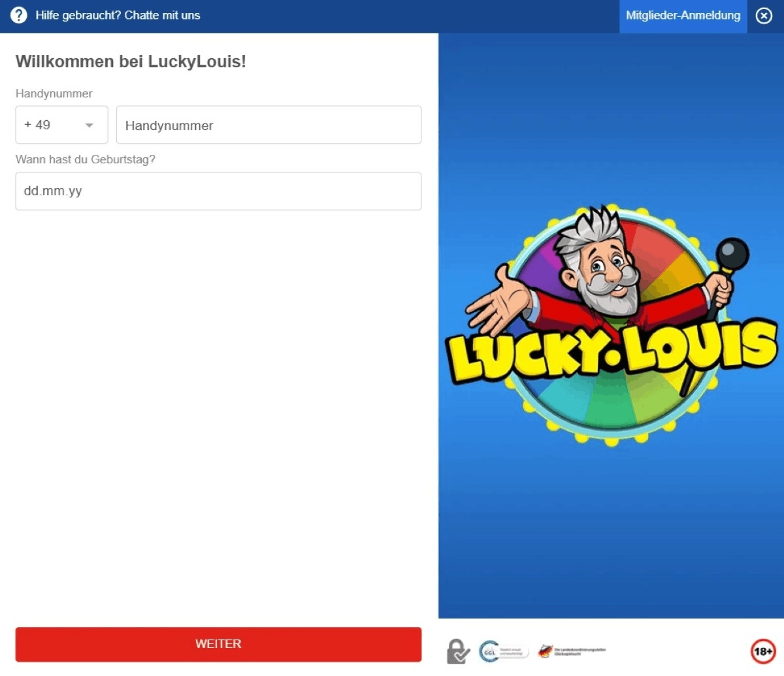Open the chat help link
The height and width of the screenshot is (676, 784).
[118, 15]
